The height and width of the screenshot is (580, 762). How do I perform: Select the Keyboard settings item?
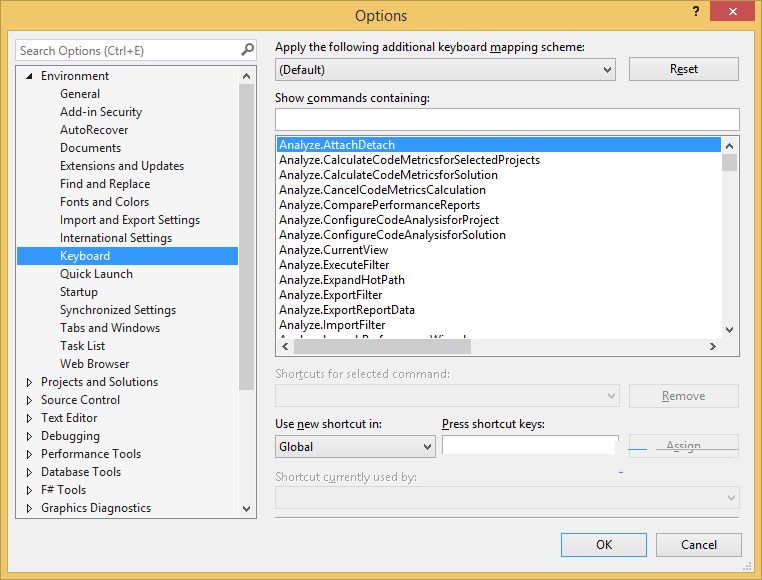[x=127, y=256]
